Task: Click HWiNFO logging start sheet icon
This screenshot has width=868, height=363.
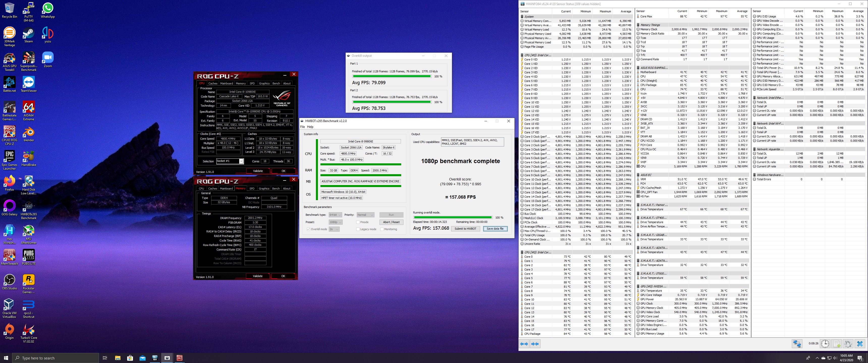Action: click(837, 344)
